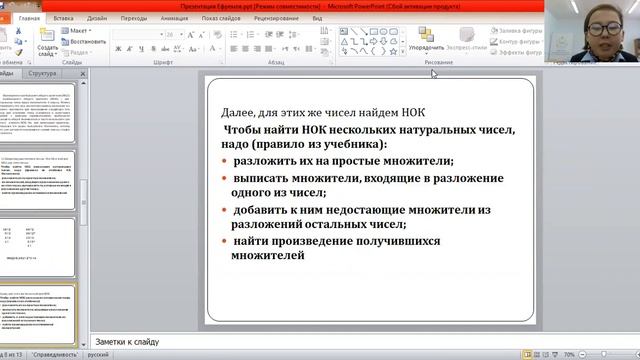This screenshot has height=360, width=640.
Task: Toggle normal view button in status bar
Action: pyautogui.click(x=527, y=355)
